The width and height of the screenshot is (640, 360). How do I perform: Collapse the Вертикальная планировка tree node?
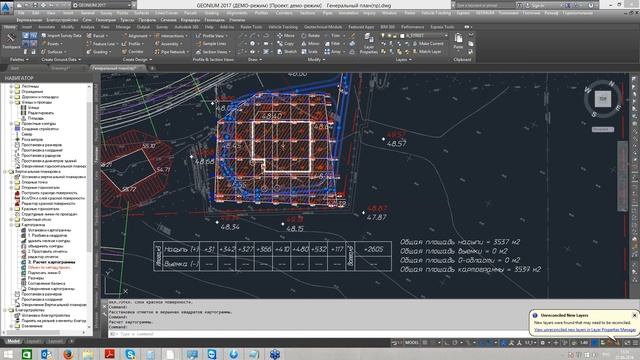[x=5, y=171]
